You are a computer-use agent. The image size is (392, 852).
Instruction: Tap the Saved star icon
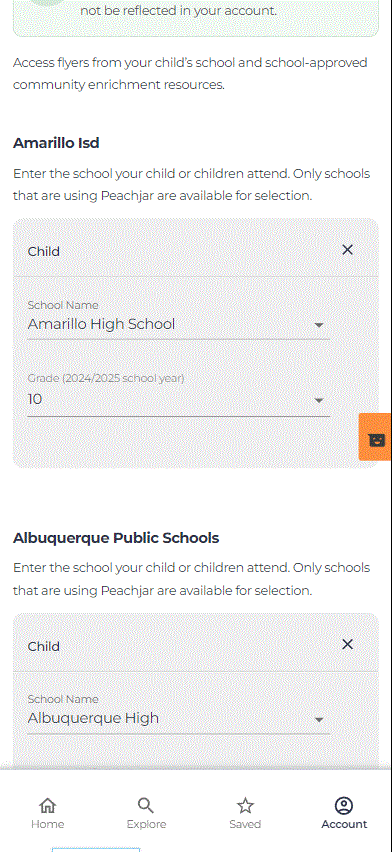point(245,805)
